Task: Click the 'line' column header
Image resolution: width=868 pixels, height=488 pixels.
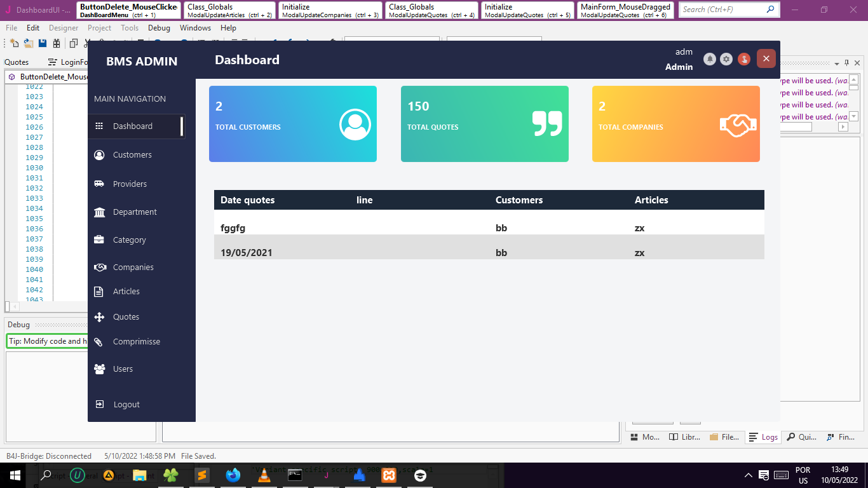Action: click(365, 200)
